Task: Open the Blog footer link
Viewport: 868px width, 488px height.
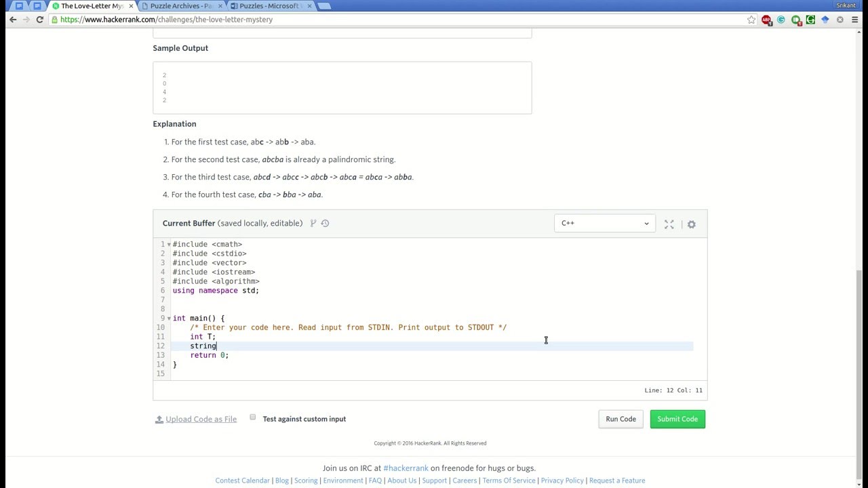Action: [x=282, y=481]
